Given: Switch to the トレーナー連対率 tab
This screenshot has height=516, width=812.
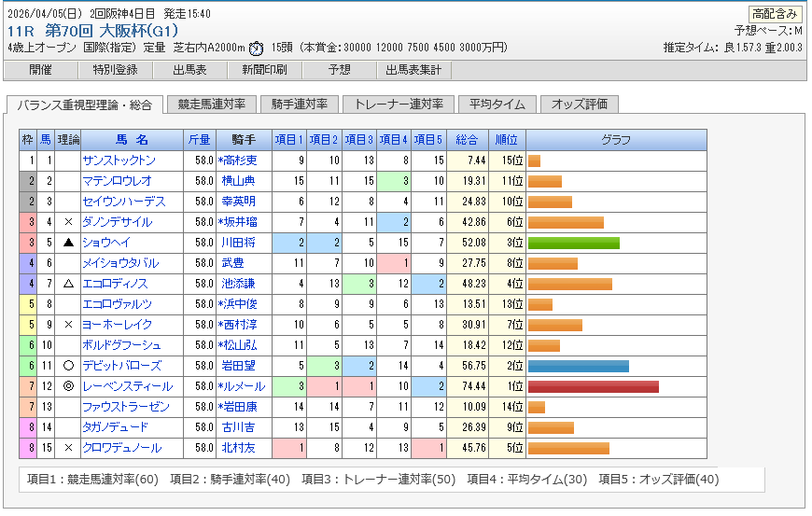Looking at the screenshot, I should (x=399, y=104).
